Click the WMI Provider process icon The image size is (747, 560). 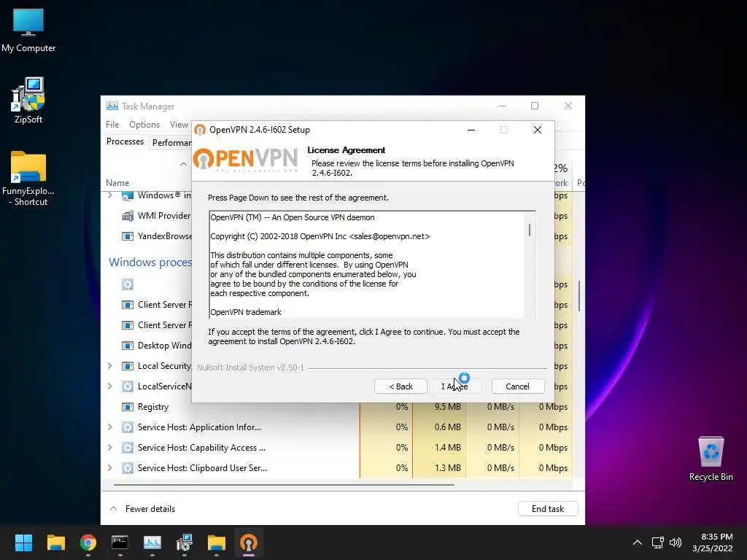127,216
